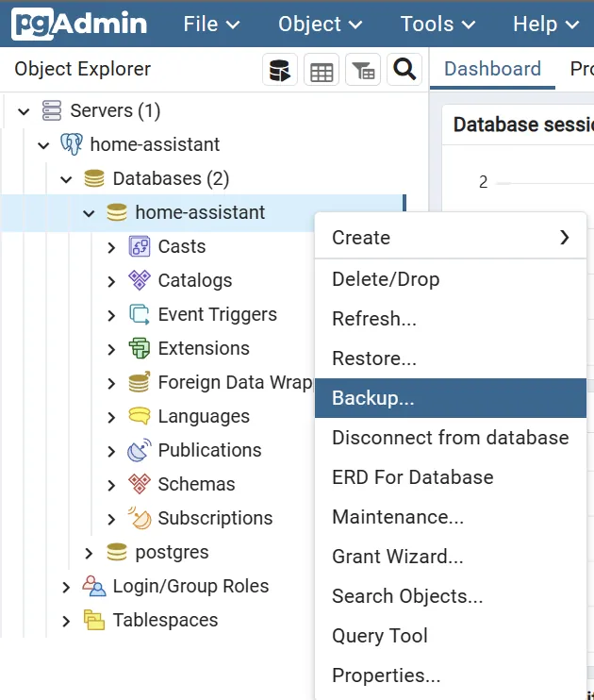Viewport: 594px width, 700px height.
Task: Collapse the Servers (1) tree node
Action: (x=25, y=111)
